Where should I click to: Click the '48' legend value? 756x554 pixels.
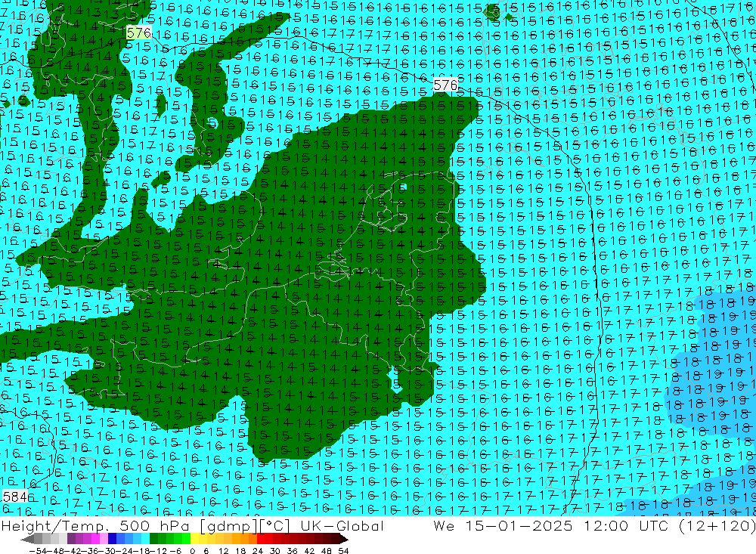327,551
